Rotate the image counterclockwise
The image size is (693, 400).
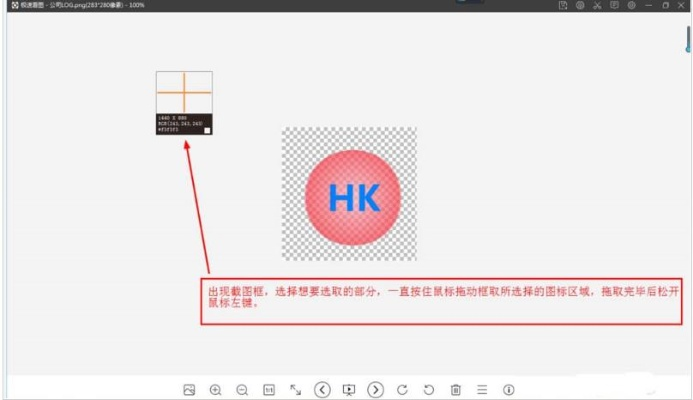coord(429,389)
